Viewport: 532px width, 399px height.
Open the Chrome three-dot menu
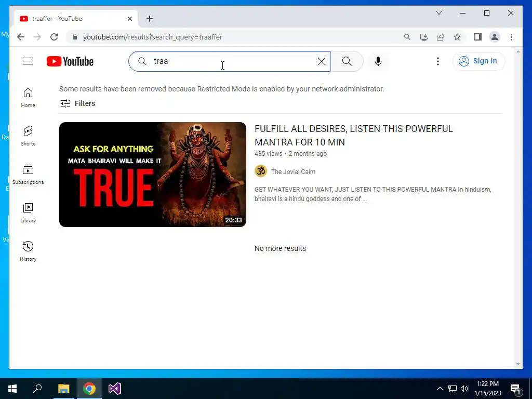pos(511,37)
